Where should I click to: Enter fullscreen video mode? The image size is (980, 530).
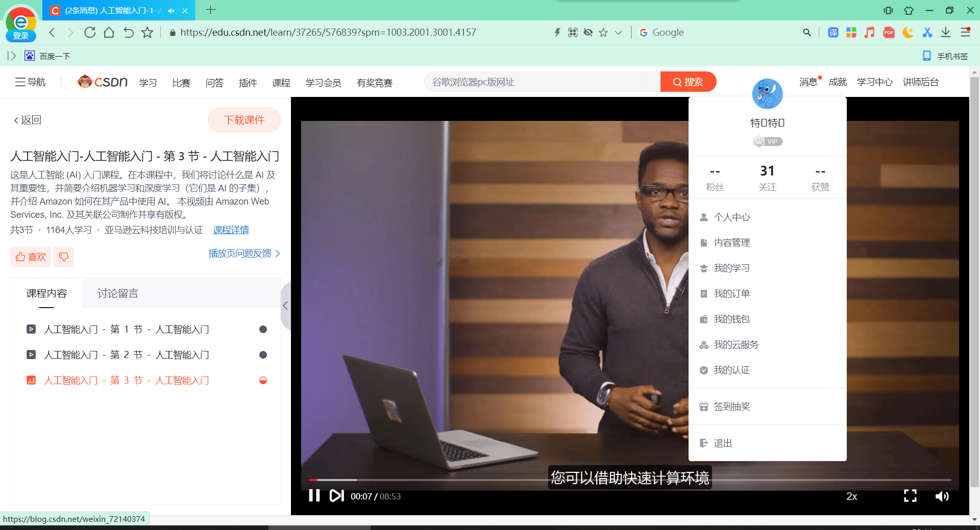[x=910, y=496]
